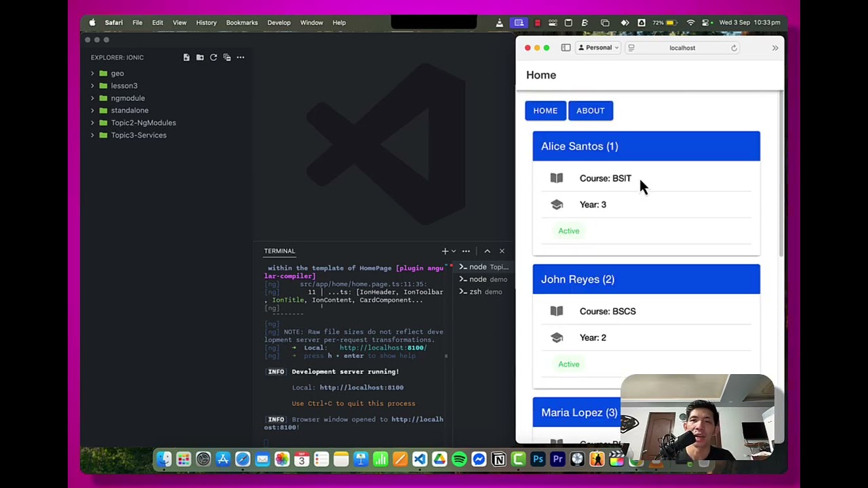868x488 pixels.
Task: Click the New Folder icon in Explorer header
Action: click(x=200, y=58)
